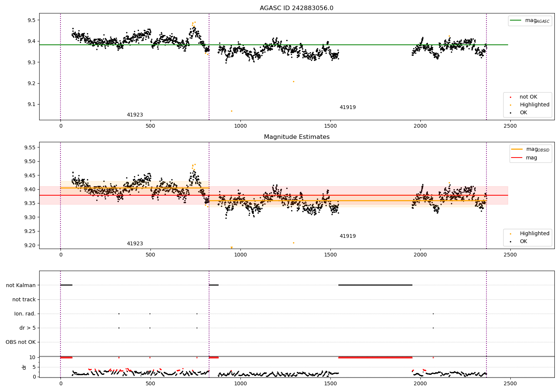Viewport: 560px width, 392px height.
Task: Click the 'OBS not OK' axis label
Action: [21, 342]
